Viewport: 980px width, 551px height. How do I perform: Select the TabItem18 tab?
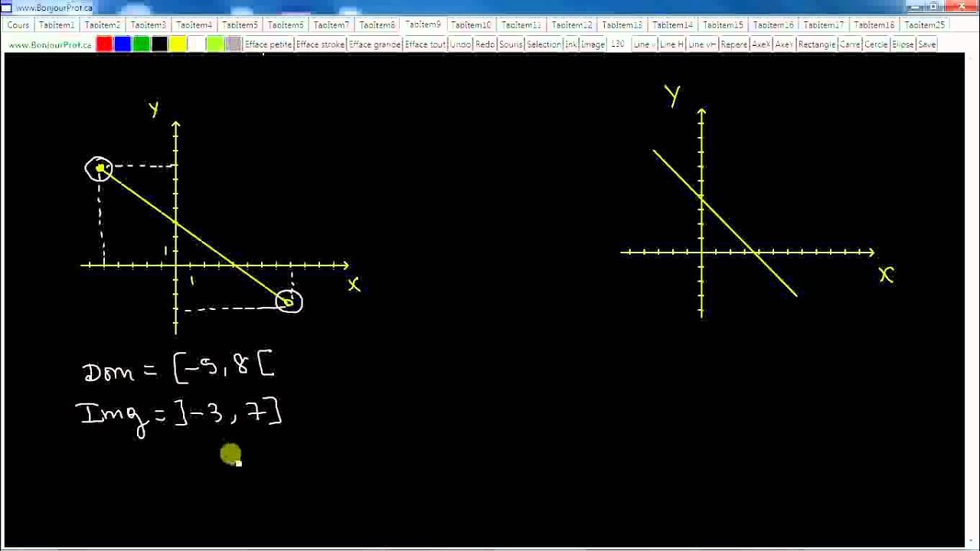pyautogui.click(x=874, y=25)
